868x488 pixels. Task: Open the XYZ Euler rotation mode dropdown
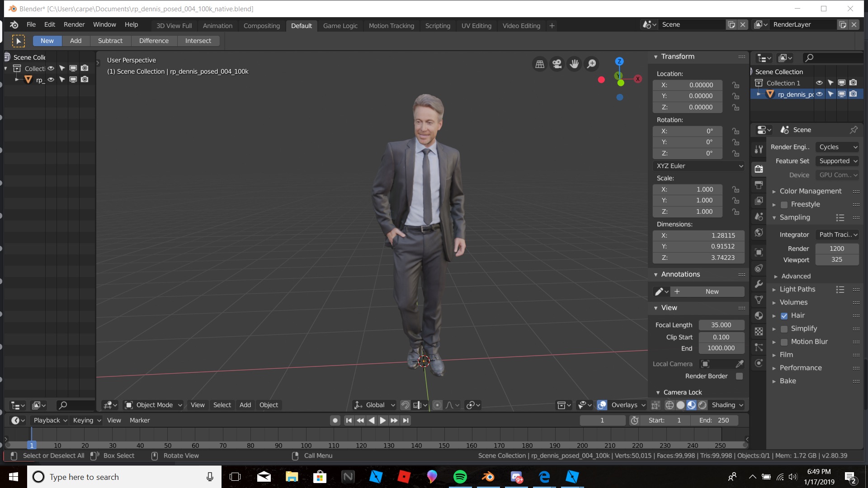699,166
